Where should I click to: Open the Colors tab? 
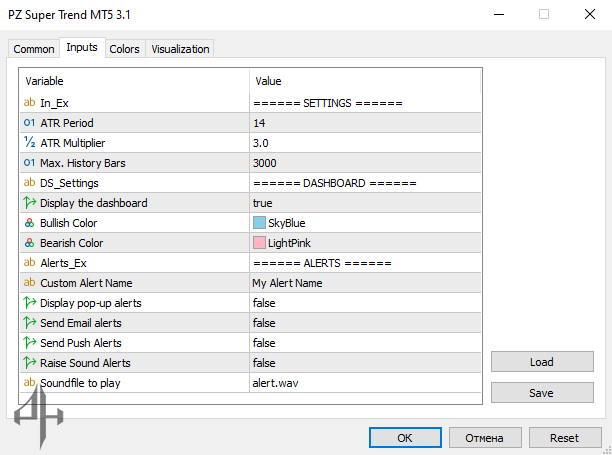(125, 49)
